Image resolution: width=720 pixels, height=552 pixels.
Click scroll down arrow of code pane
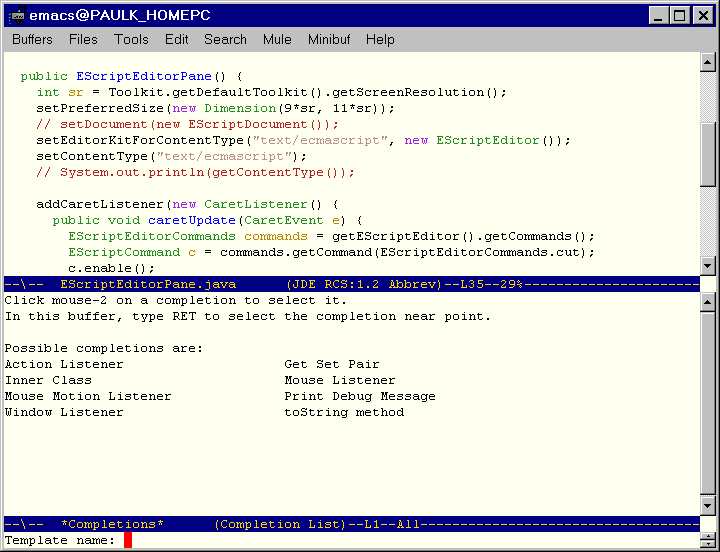coord(708,266)
